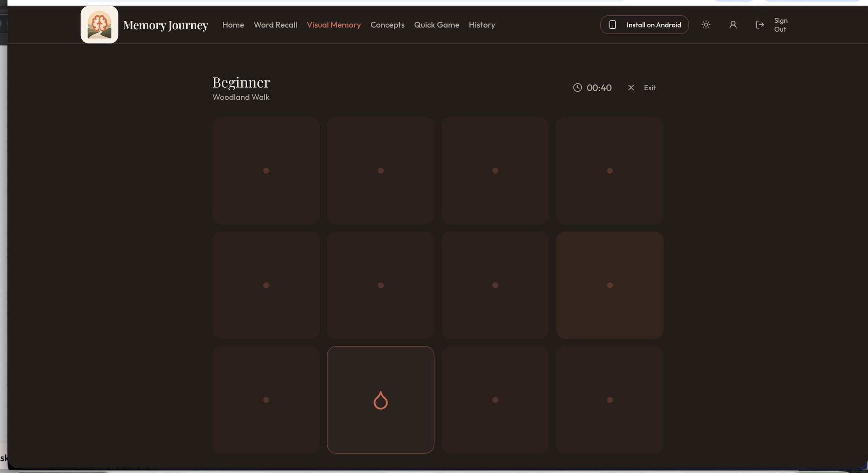Flip the second card in middle row

click(x=380, y=285)
